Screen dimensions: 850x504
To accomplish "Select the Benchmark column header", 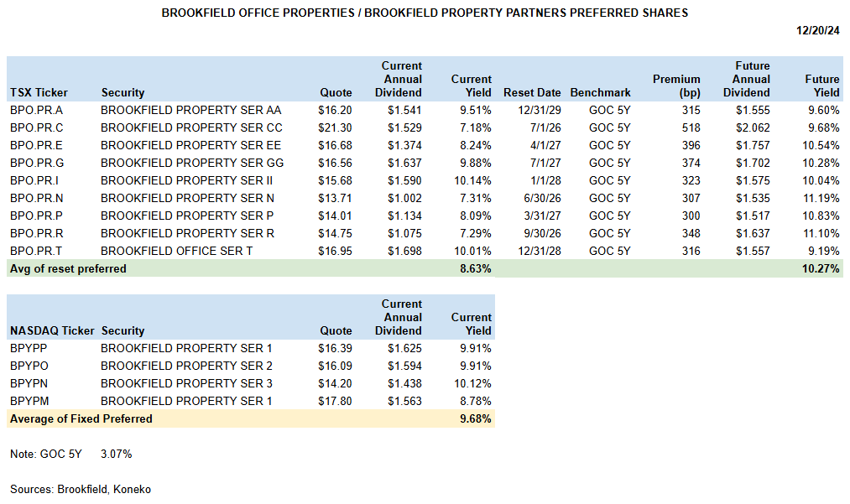I will click(600, 93).
